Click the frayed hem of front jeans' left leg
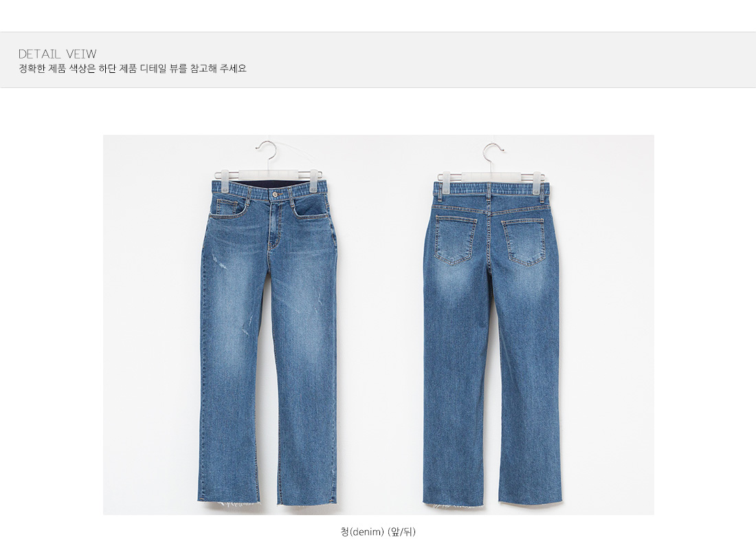The height and width of the screenshot is (544, 756). tap(229, 501)
